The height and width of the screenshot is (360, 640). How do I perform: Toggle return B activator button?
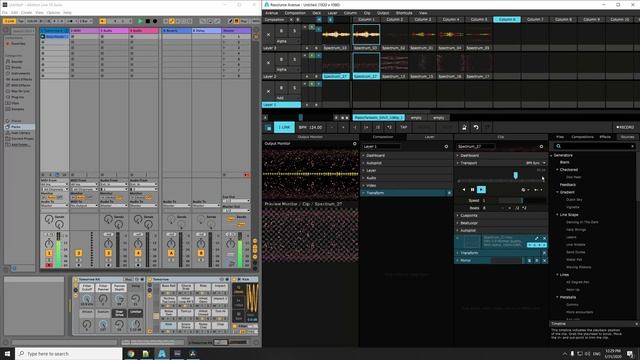point(201,253)
